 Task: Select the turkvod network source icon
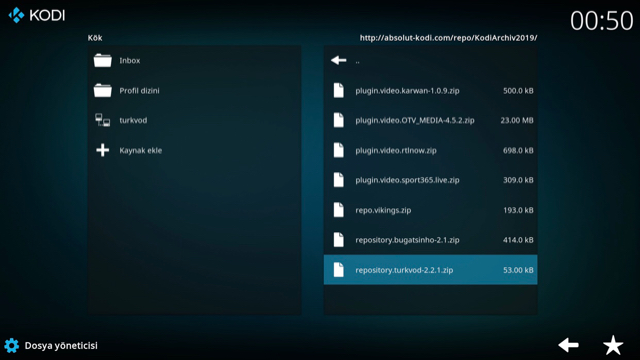(102, 120)
